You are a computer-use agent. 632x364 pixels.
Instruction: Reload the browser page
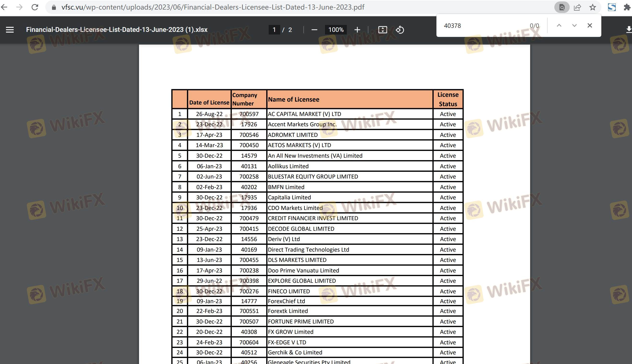click(35, 7)
